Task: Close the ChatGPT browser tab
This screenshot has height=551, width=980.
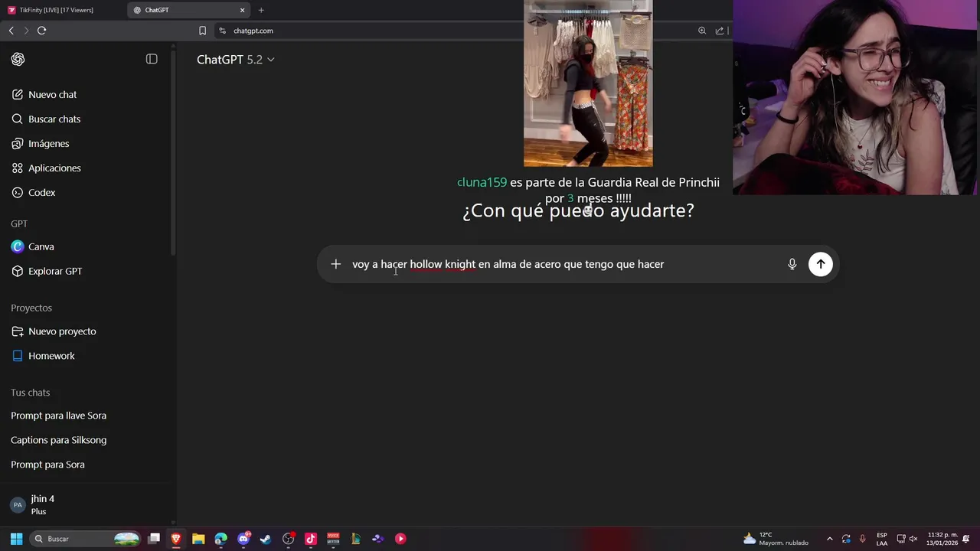Action: pos(243,10)
